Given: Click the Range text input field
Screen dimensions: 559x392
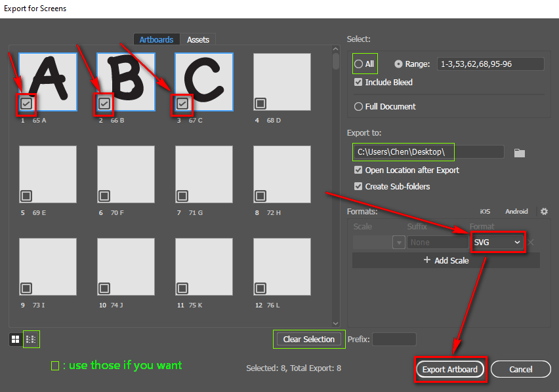Looking at the screenshot, I should [x=489, y=64].
